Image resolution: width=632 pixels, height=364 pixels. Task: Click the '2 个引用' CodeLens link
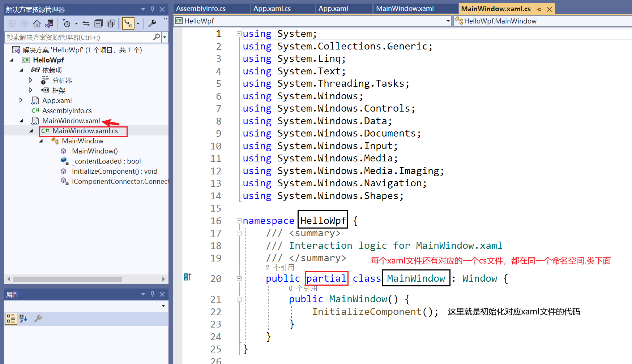(280, 268)
